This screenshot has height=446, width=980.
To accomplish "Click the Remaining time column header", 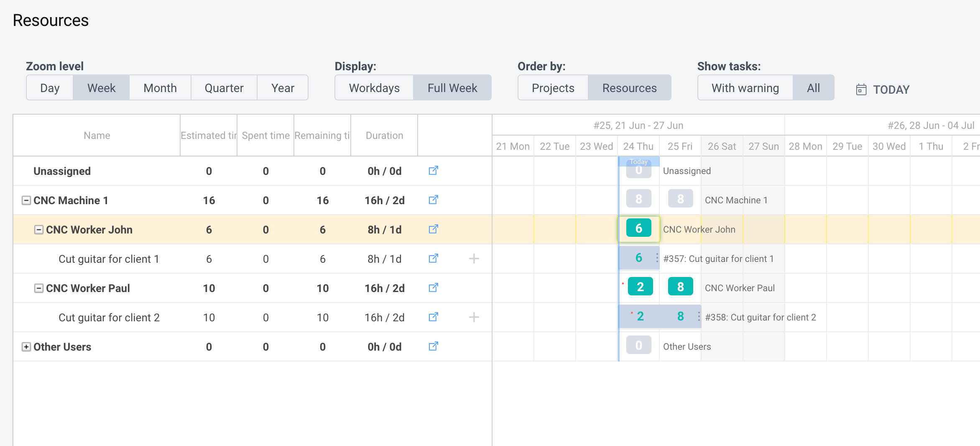I will pos(322,136).
